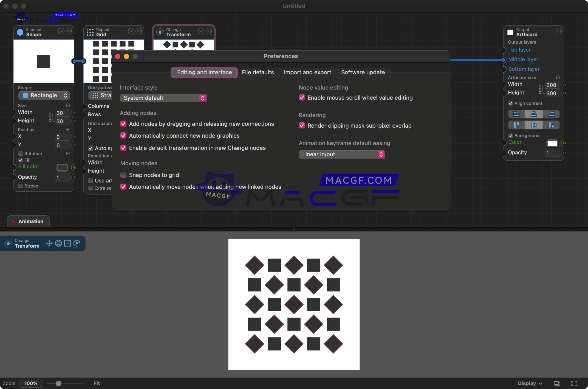Enable Snap nodes to grid
Screen dimensions: 588x389
coord(123,175)
